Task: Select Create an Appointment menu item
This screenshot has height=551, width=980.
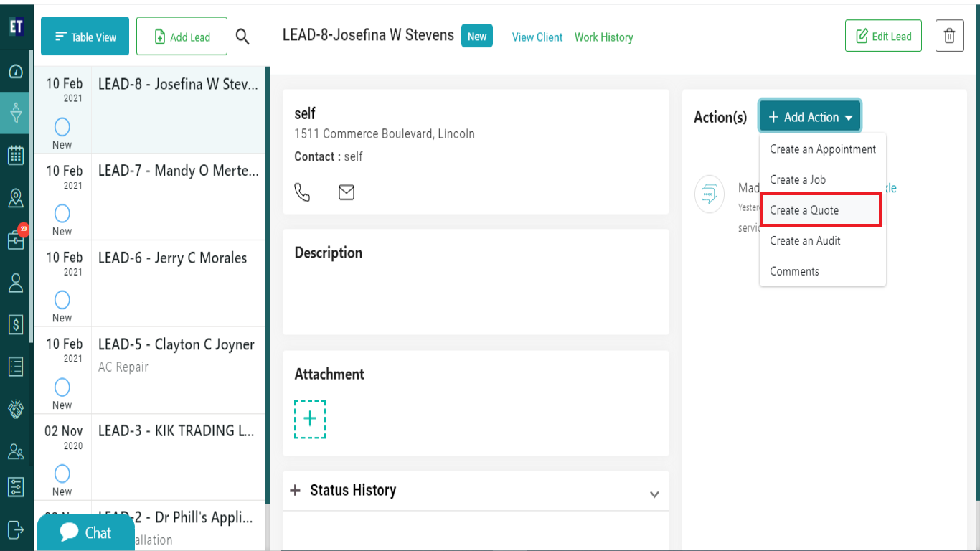Action: tap(823, 149)
